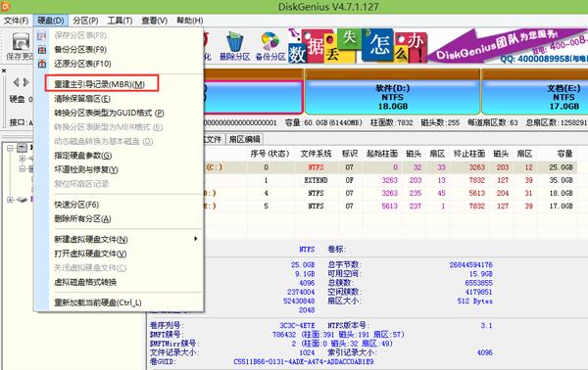Image resolution: width=588 pixels, height=370 pixels.
Task: Open the 帮助(H) menu
Action: (190, 21)
